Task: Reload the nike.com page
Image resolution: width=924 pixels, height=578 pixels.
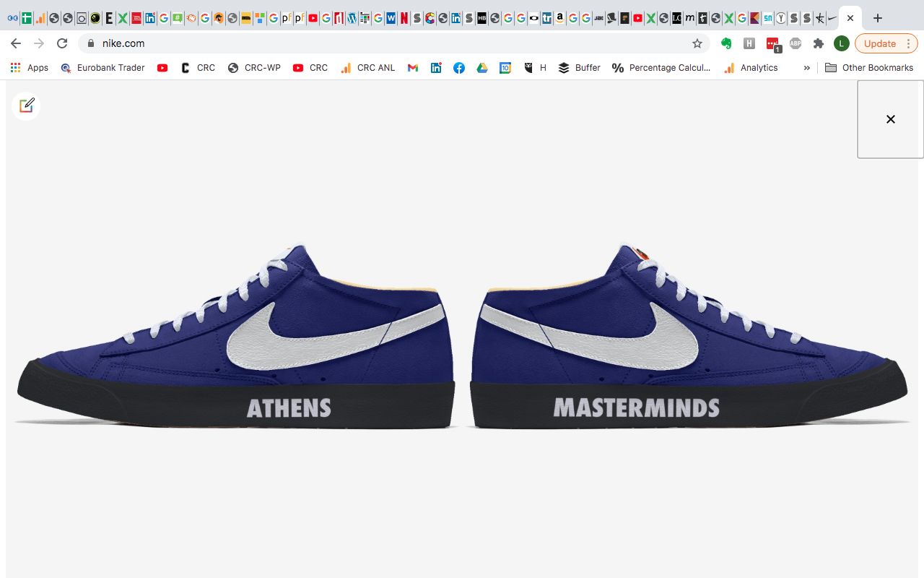Action: 62,43
